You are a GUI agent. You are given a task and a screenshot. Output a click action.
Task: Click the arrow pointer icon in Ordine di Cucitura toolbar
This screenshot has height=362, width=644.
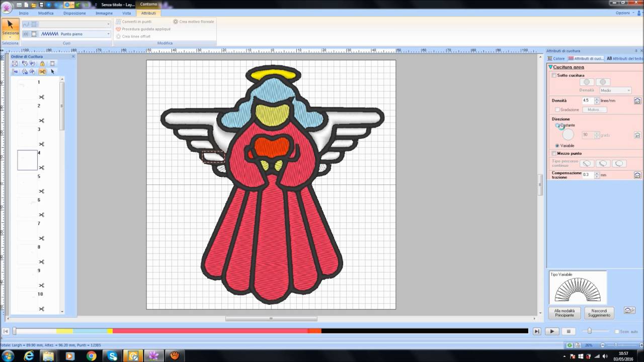[x=52, y=71]
